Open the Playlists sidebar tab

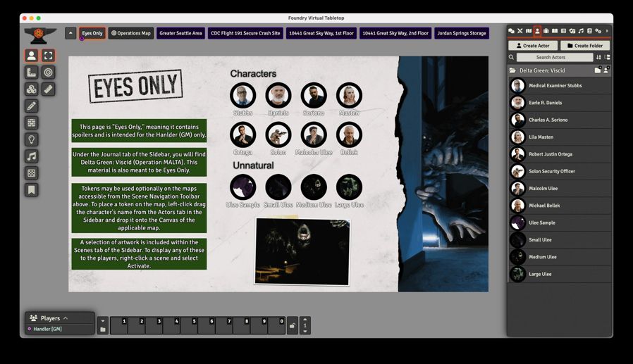click(581, 31)
